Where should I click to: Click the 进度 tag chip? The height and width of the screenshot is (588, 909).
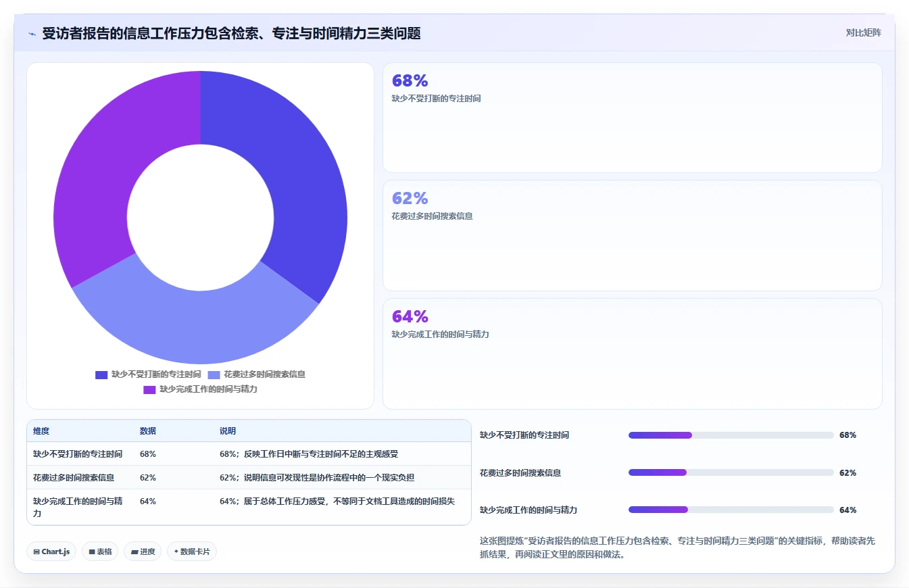pyautogui.click(x=143, y=552)
